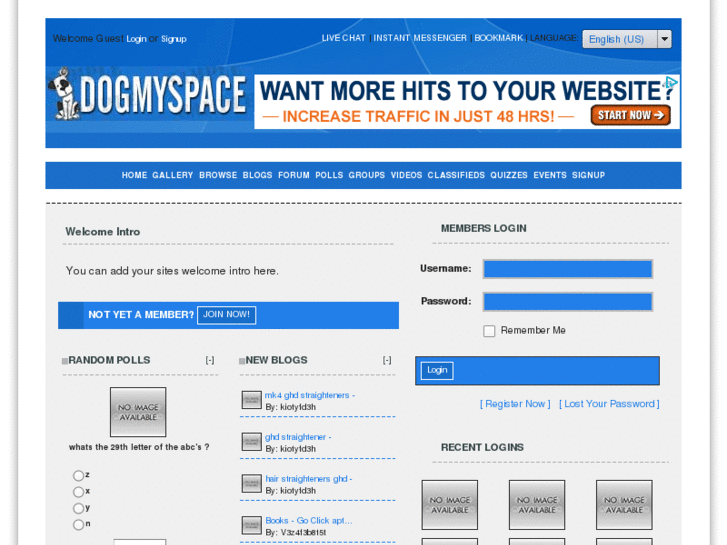Click the Join Now! button
Image resolution: width=727 pixels, height=545 pixels.
pos(226,315)
